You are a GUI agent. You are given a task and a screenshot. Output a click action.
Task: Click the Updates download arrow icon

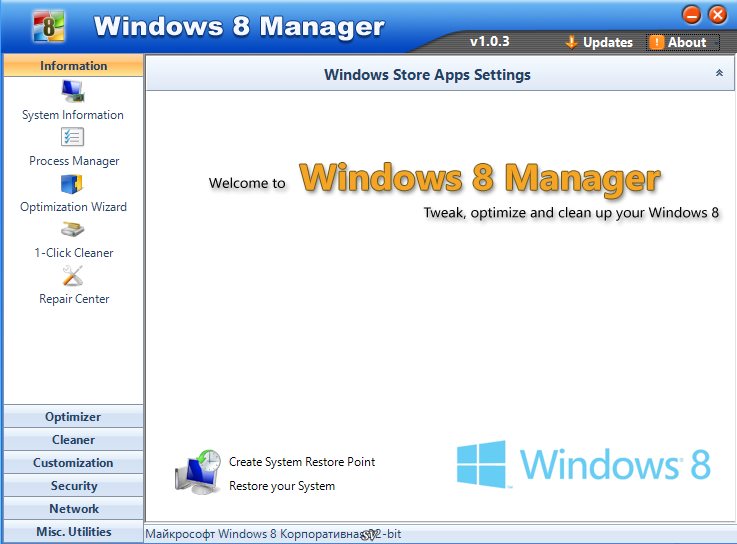[x=571, y=42]
